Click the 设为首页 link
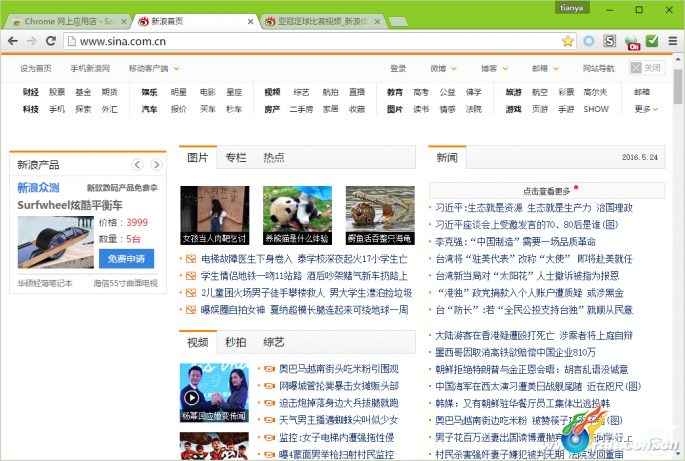This screenshot has width=685, height=461. (36, 69)
